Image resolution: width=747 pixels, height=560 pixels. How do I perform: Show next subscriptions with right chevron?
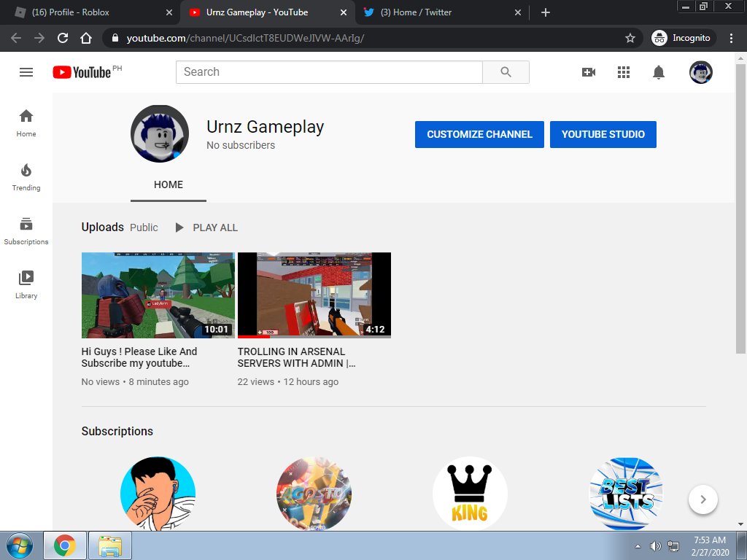(703, 499)
